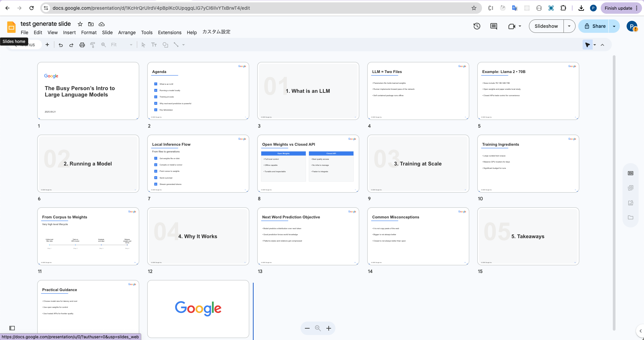This screenshot has width=644, height=340.
Task: Hide the menus with collapse chevron
Action: click(602, 45)
